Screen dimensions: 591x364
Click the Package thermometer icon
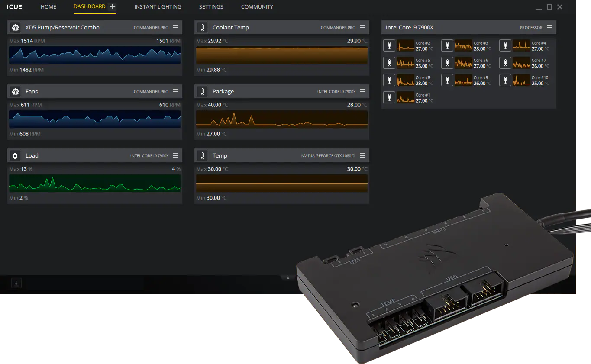202,92
